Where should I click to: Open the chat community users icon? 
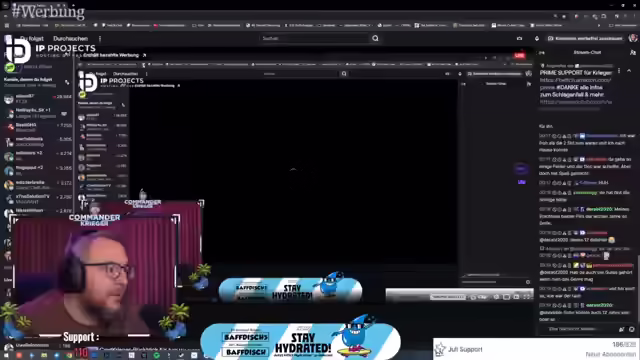[633, 53]
